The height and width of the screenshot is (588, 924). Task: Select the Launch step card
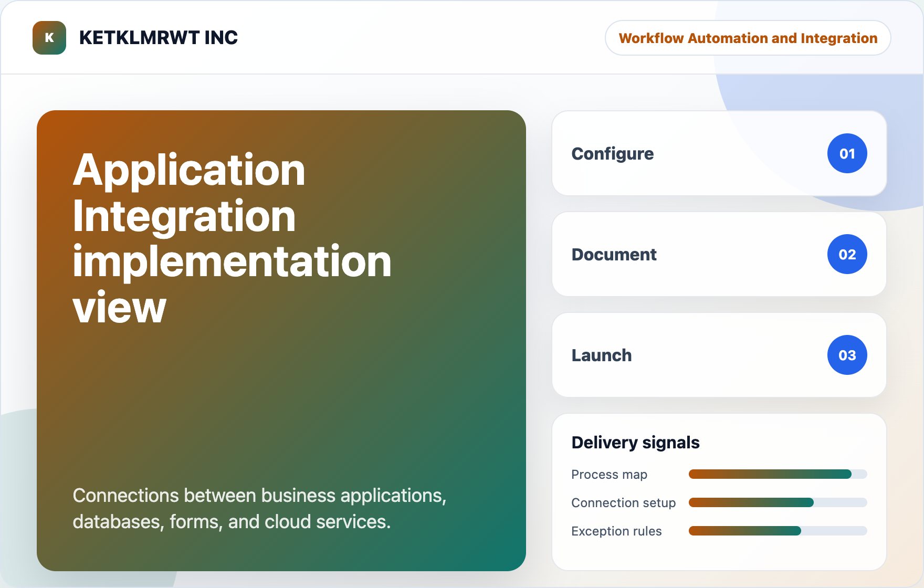(x=719, y=355)
